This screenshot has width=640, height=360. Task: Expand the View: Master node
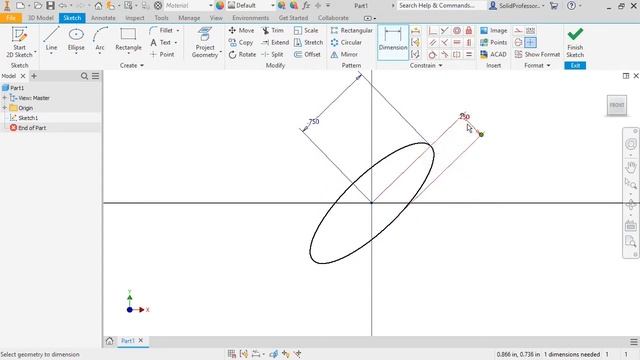pyautogui.click(x=4, y=98)
